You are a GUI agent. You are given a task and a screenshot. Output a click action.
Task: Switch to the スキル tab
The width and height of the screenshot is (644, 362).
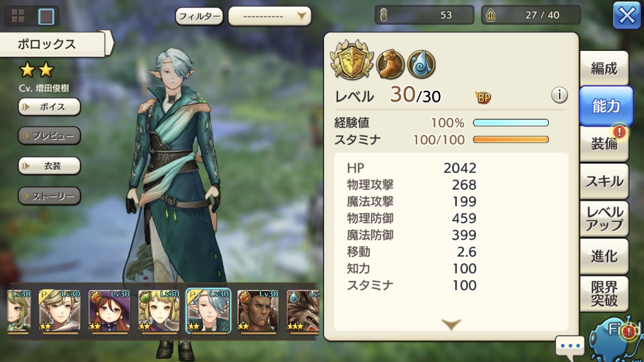[x=604, y=181]
